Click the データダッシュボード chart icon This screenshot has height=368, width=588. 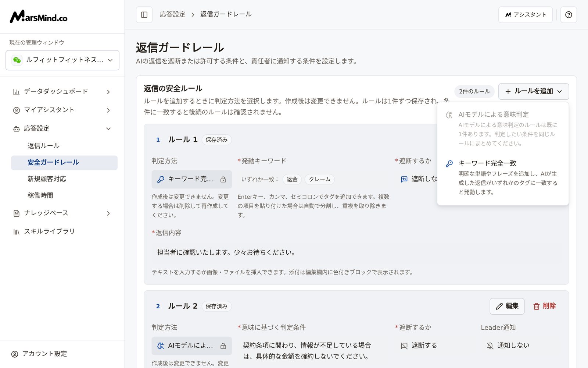click(16, 92)
